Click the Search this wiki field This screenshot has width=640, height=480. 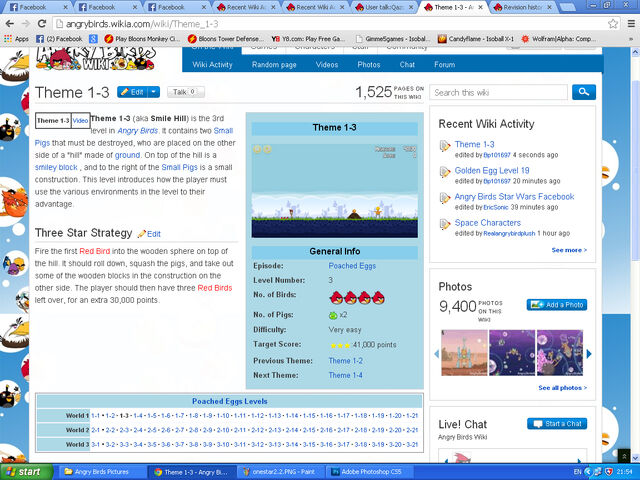[x=498, y=93]
